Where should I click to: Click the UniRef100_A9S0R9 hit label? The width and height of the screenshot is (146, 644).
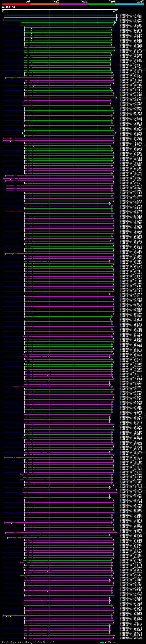click(x=131, y=25)
